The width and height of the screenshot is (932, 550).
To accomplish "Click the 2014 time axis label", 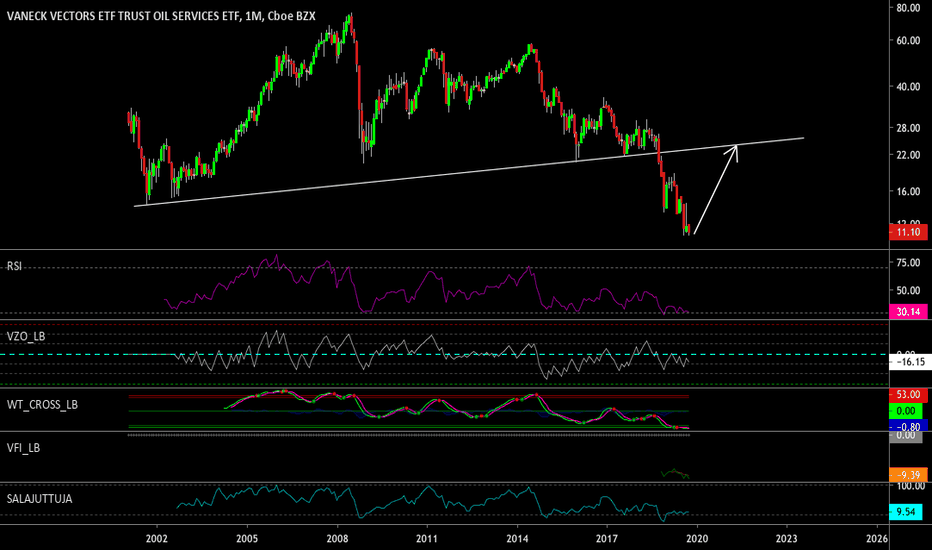I will point(517,539).
